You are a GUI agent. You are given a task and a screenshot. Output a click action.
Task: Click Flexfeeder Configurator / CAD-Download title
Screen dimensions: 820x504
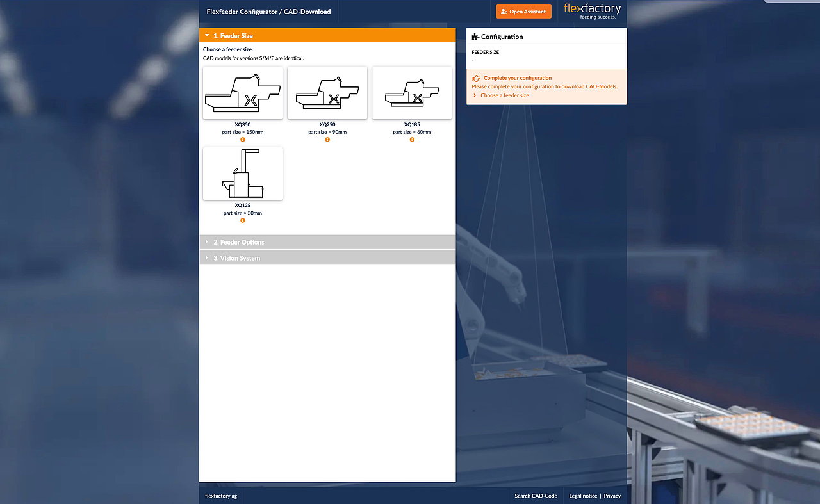point(268,12)
